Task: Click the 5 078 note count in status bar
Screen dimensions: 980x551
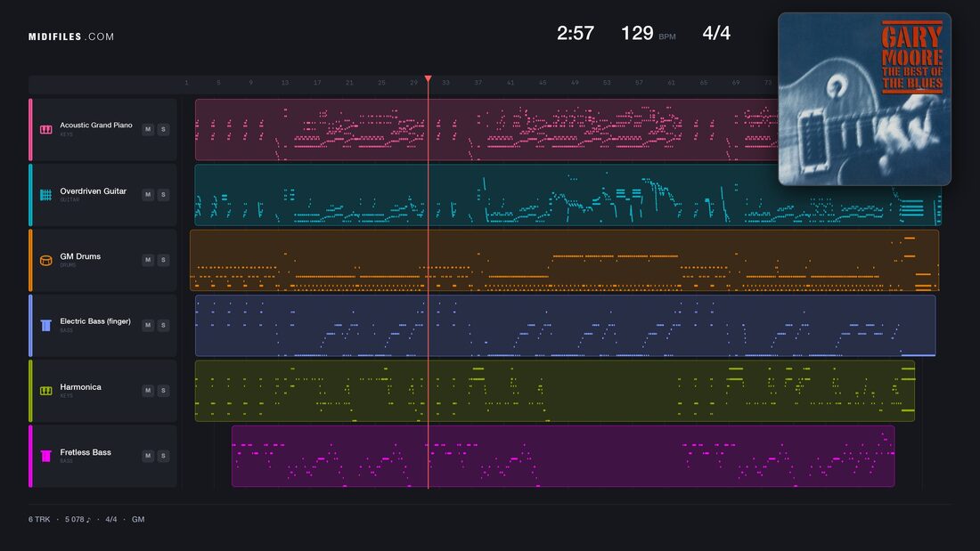Action: (x=78, y=519)
